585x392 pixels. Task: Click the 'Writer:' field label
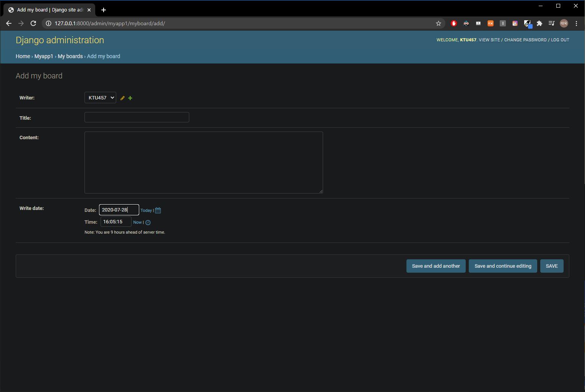coord(27,98)
